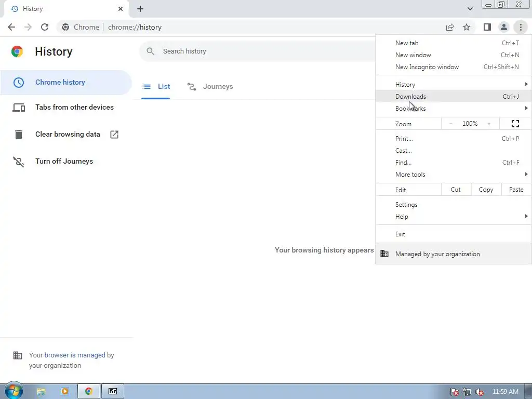Decrease zoom with minus button
532x399 pixels.
(451, 124)
